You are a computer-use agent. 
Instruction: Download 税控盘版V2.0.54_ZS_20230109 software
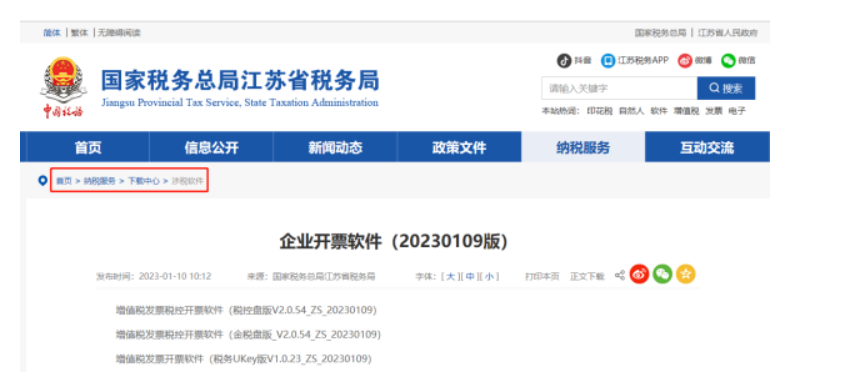tap(246, 310)
